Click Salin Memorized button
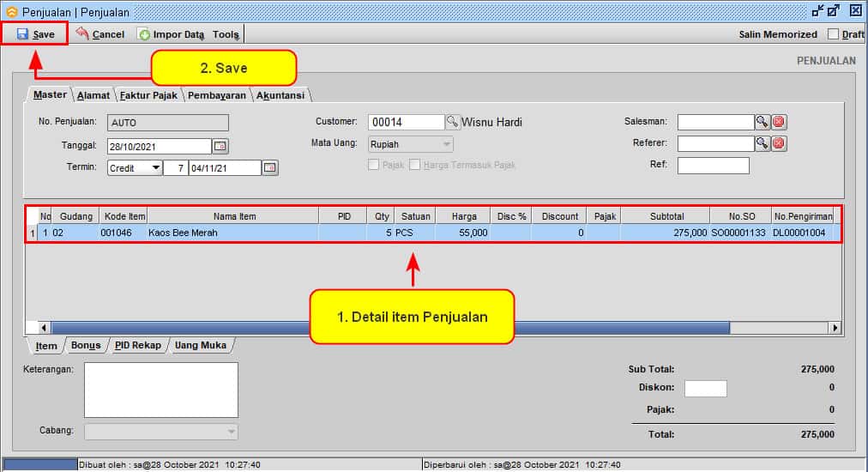Viewport: 868px width, 472px height. coord(778,34)
